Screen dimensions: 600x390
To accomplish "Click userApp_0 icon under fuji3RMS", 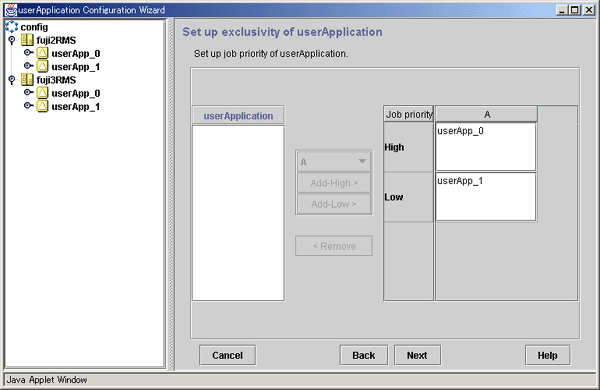I will click(x=42, y=93).
